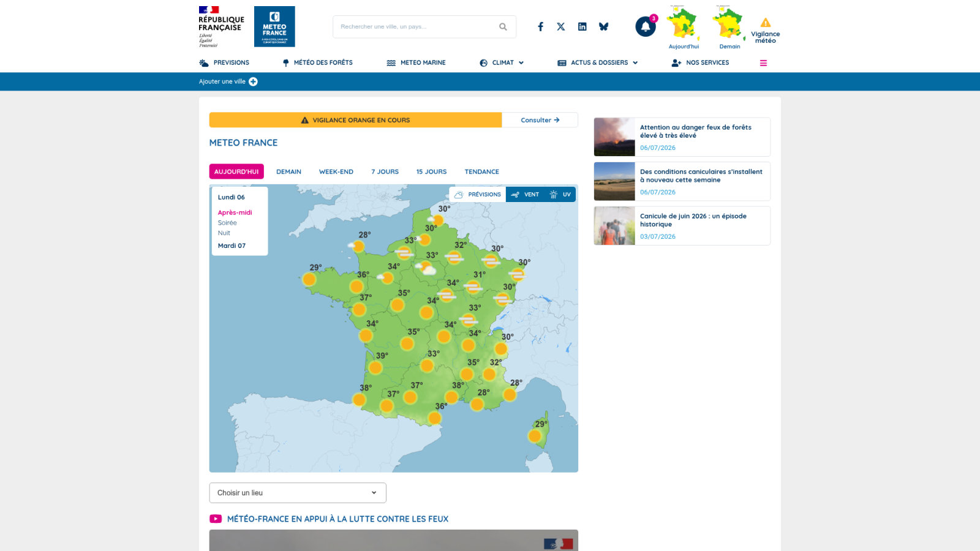Image resolution: width=980 pixels, height=551 pixels.
Task: Select the Demain tab
Action: tap(288, 171)
